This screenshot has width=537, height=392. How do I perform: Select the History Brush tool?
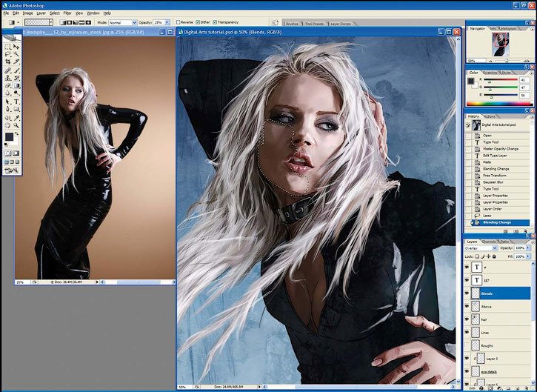click(16, 78)
